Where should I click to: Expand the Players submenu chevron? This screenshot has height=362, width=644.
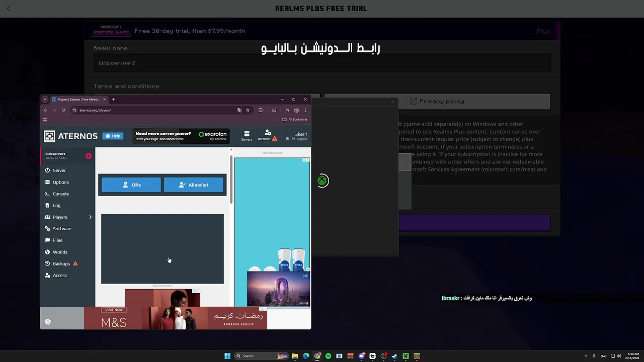click(x=90, y=217)
